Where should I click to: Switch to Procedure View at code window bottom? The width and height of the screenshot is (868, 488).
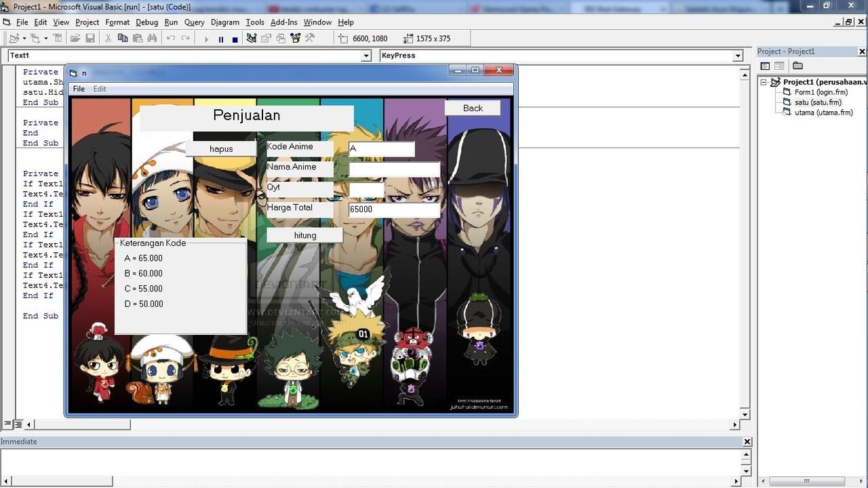[7, 425]
